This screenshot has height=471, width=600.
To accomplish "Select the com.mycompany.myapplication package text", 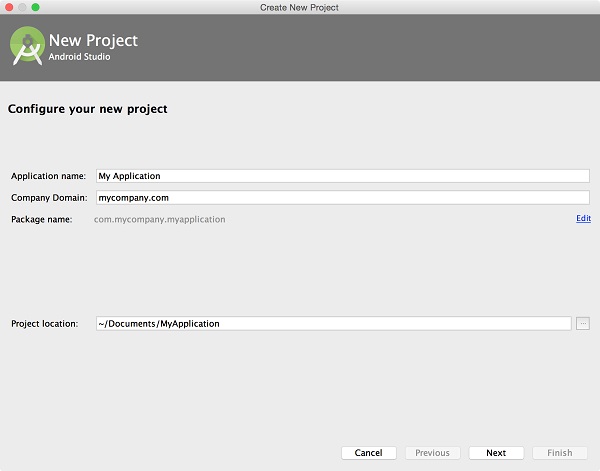I will [x=160, y=220].
